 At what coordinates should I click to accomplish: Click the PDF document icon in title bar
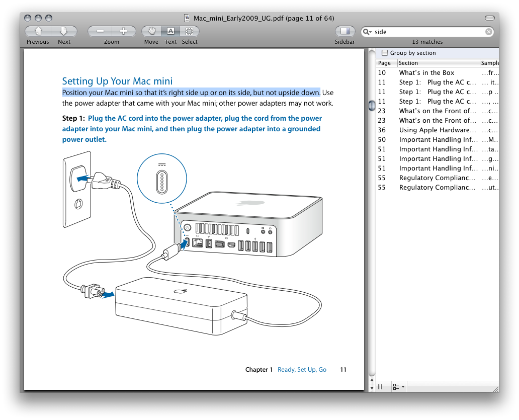click(188, 18)
